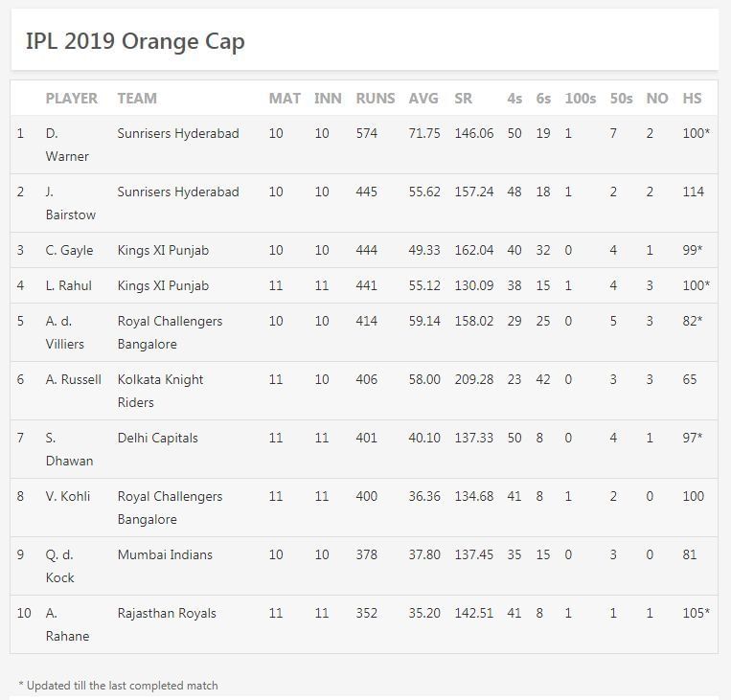Click the AVG column header
The height and width of the screenshot is (700, 731).
click(423, 98)
